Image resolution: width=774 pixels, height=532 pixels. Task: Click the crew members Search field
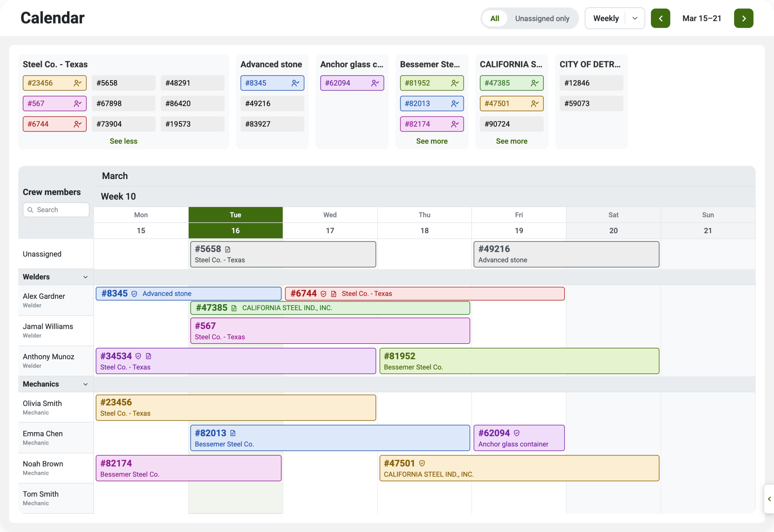pyautogui.click(x=56, y=210)
